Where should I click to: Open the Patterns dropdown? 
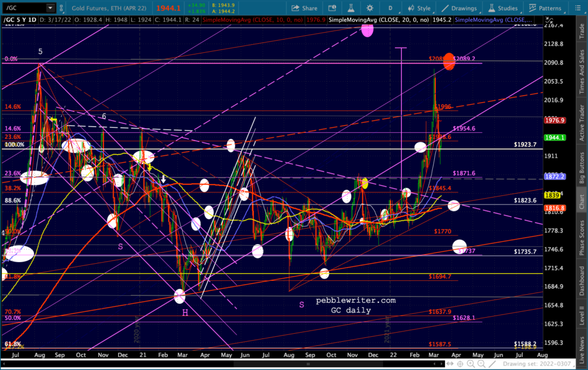click(546, 8)
